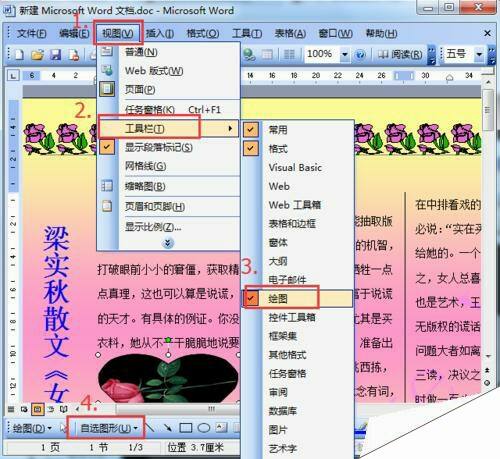Click the Insert Table toolbar icon
Screen dimensions: 500x459
[x=267, y=54]
